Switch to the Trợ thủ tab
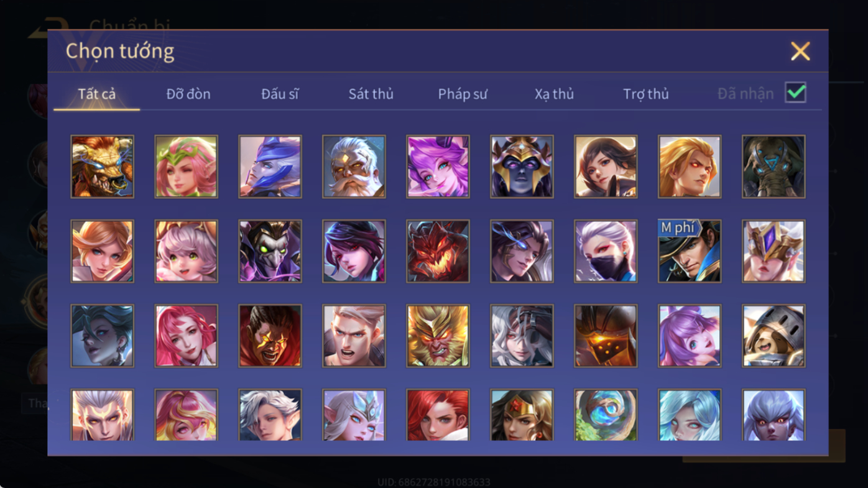 pos(646,94)
